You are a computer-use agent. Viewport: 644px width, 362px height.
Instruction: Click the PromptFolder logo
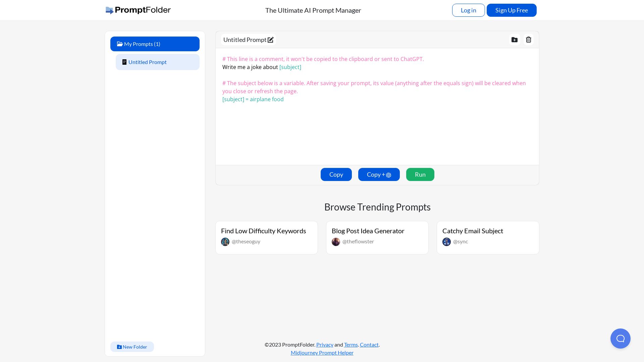pyautogui.click(x=138, y=10)
